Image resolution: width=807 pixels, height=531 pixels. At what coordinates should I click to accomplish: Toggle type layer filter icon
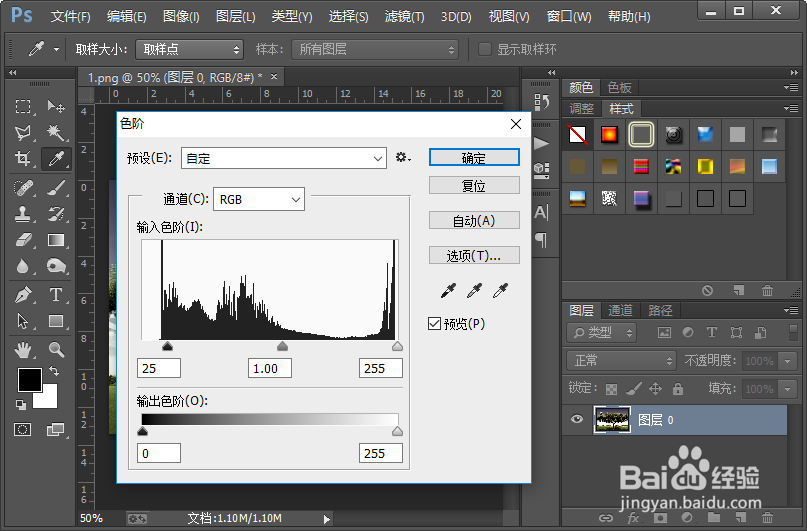tap(712, 332)
